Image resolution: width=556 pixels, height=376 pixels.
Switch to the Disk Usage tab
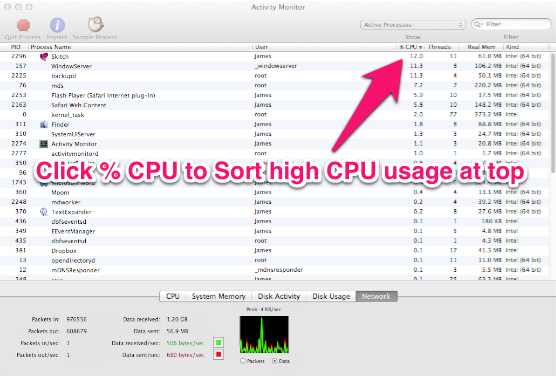click(x=331, y=296)
